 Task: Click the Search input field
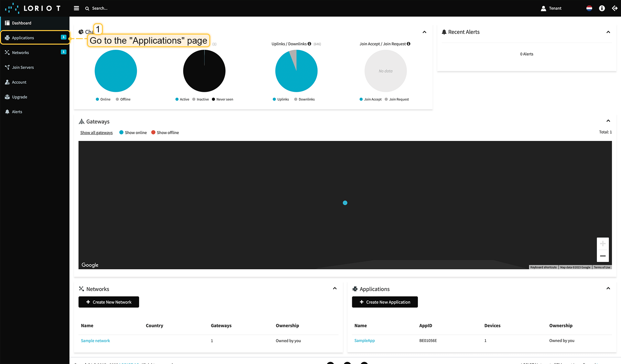100,8
